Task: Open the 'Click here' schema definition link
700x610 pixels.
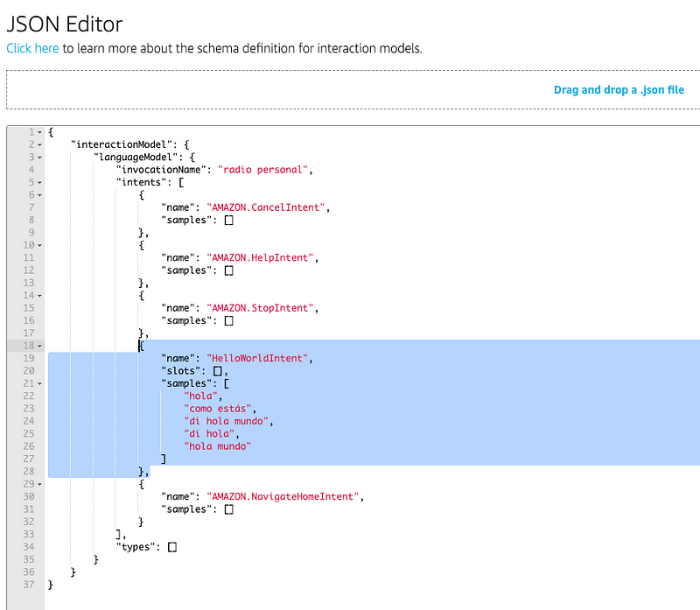Action: point(32,48)
